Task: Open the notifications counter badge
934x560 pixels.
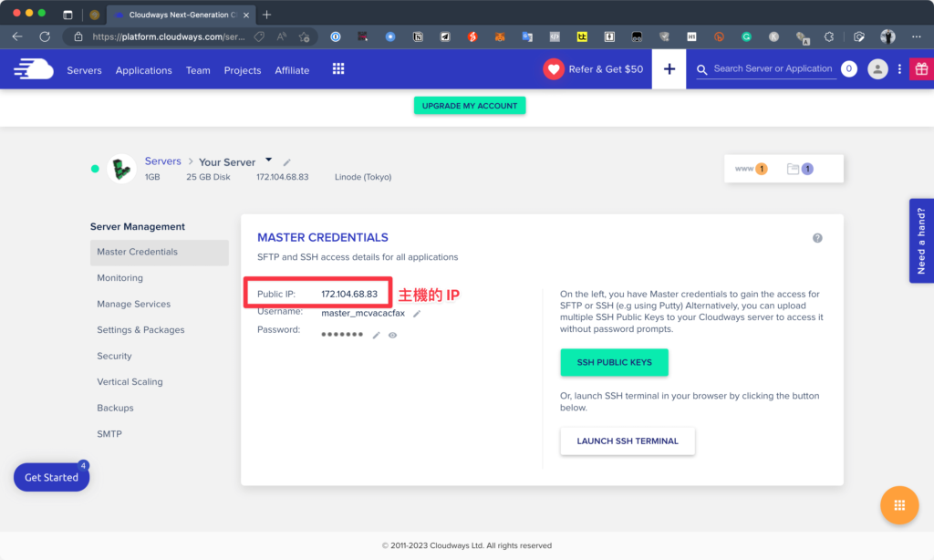Action: click(x=849, y=69)
